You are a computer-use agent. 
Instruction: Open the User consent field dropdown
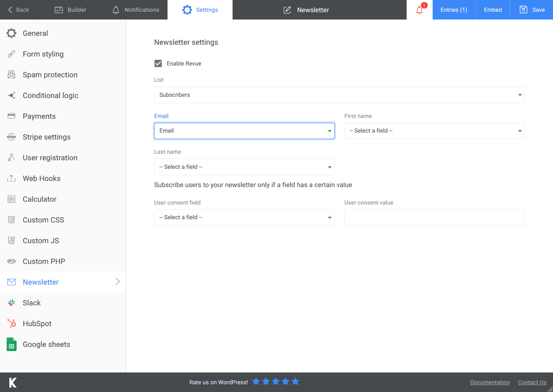(x=244, y=218)
